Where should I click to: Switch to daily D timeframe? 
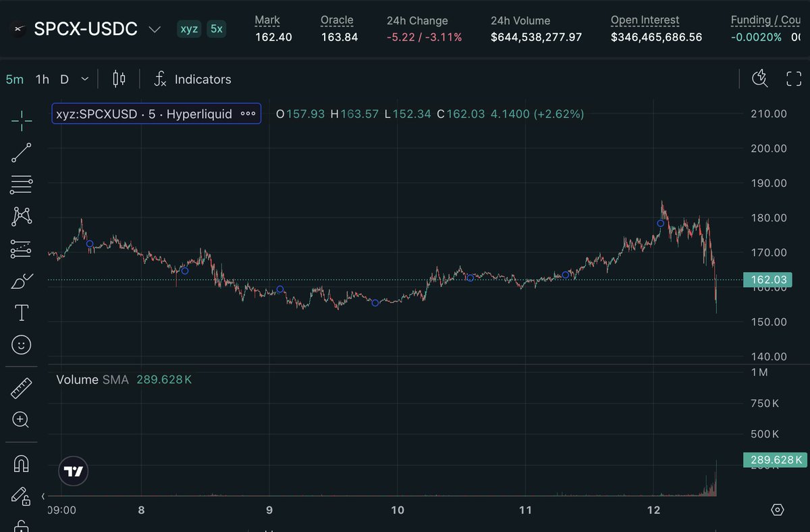(x=64, y=79)
